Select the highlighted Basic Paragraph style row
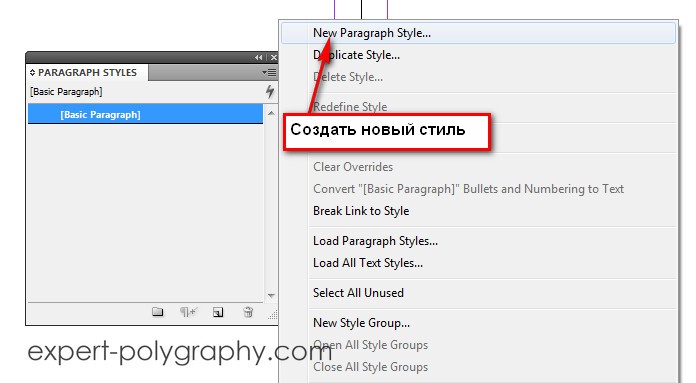 (146, 115)
